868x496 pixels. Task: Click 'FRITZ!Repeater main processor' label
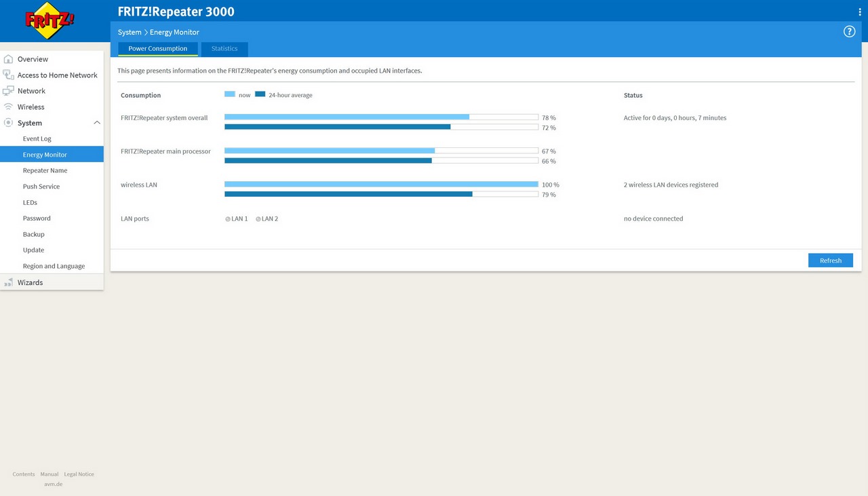165,151
